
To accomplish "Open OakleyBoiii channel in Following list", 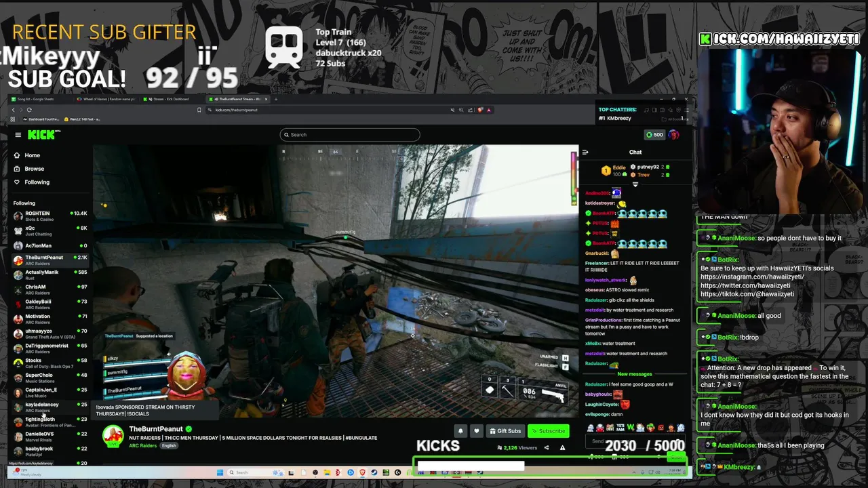I will pos(51,304).
